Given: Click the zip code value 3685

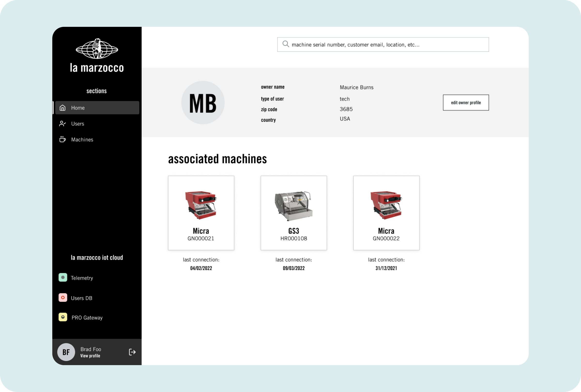Looking at the screenshot, I should [x=346, y=109].
